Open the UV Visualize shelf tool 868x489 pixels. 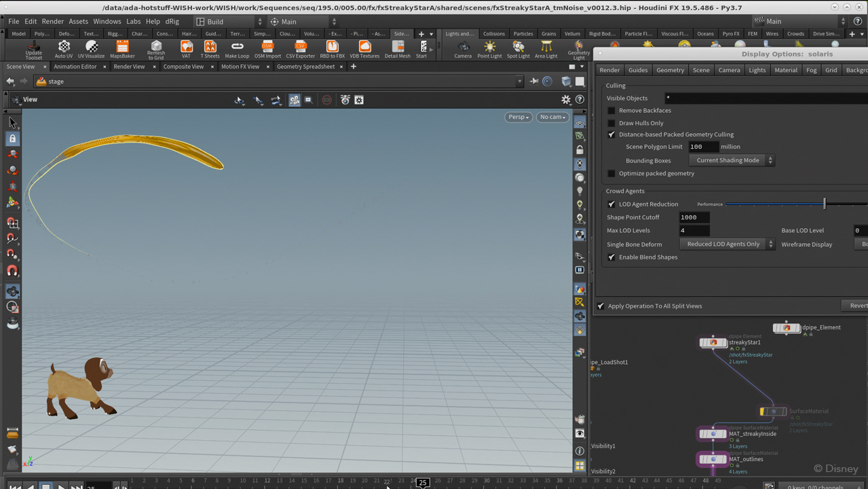coord(91,50)
